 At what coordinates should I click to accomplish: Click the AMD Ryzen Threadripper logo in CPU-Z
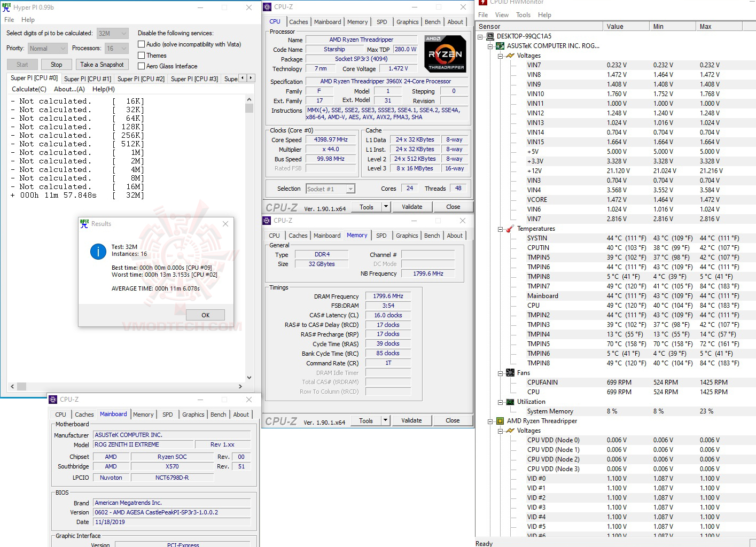[x=445, y=53]
